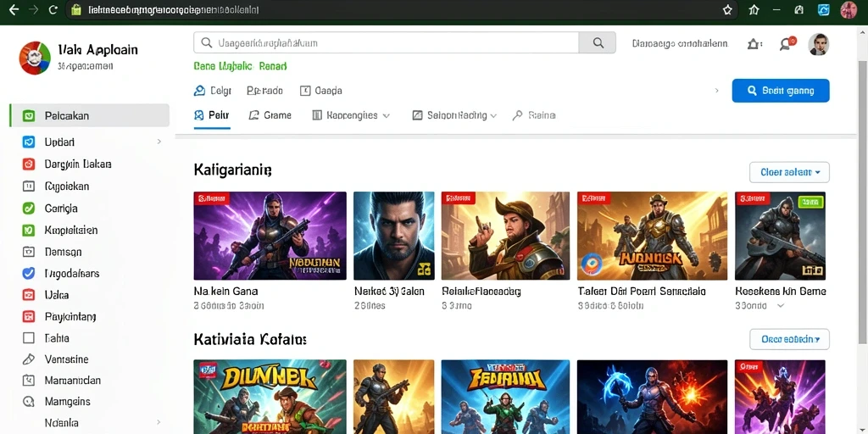Click the Ventsrtine pencil icon
The image size is (868, 434).
pos(29,359)
